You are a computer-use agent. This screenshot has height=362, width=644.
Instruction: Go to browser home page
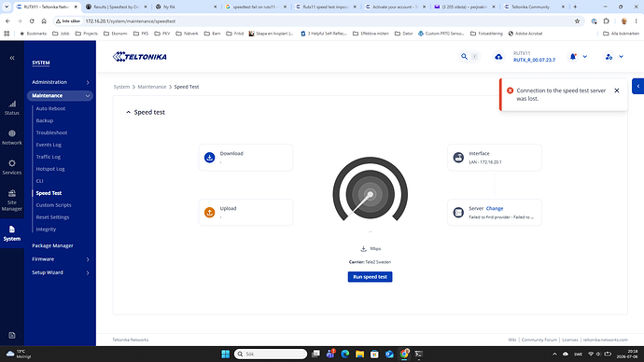(44, 21)
